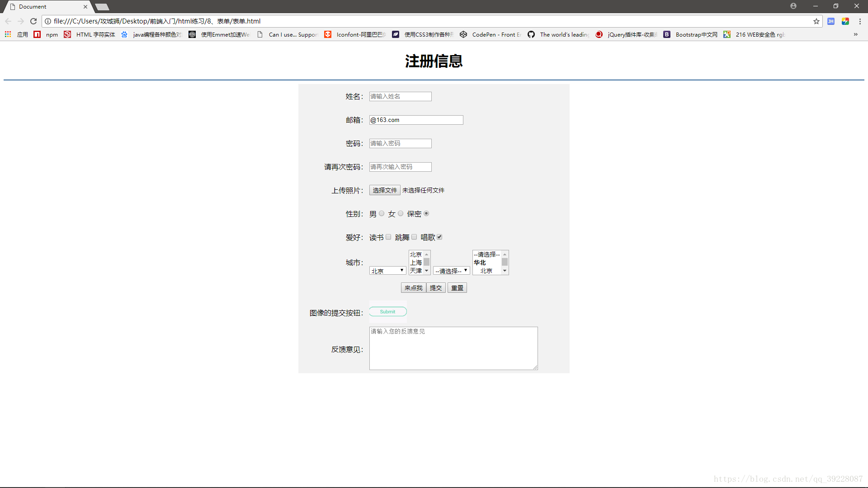Click into the 反馈意见 textarea
The width and height of the screenshot is (868, 488).
453,348
